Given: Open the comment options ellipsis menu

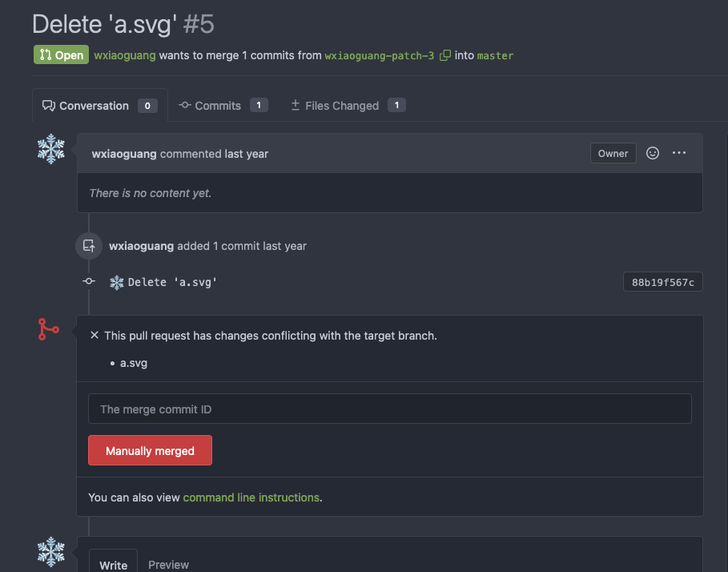Looking at the screenshot, I should pos(679,153).
